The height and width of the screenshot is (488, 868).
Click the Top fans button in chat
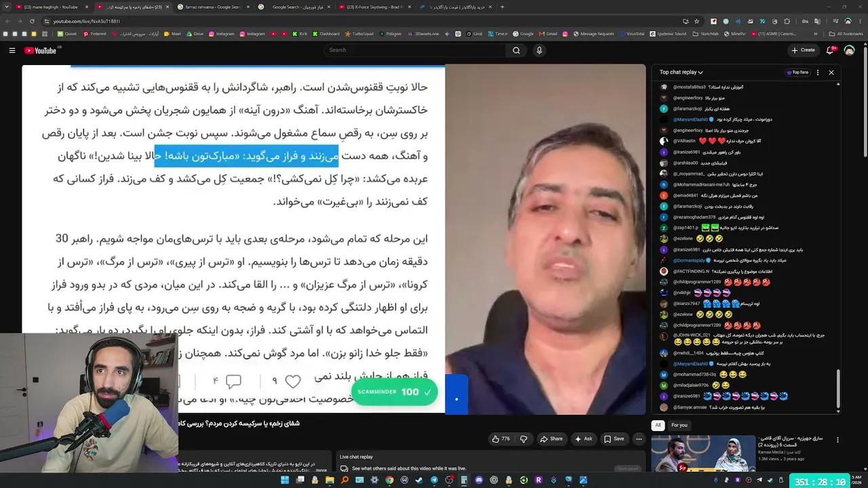point(797,73)
